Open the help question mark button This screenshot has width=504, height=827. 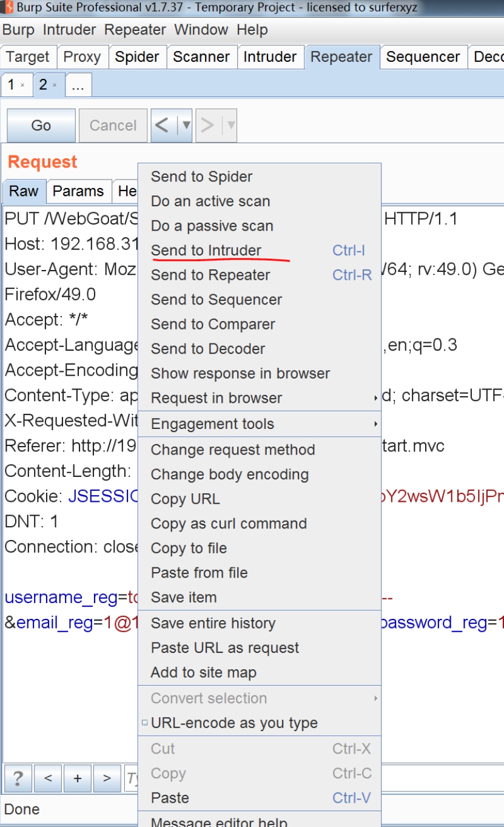click(x=18, y=778)
